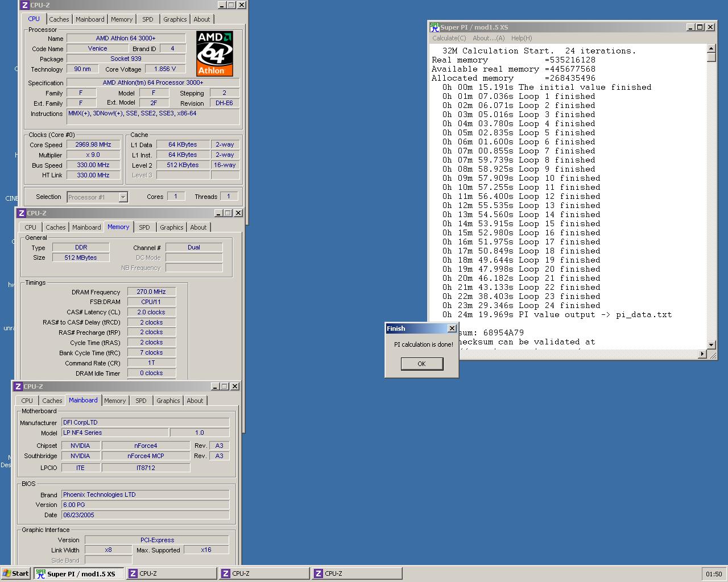728x582 pixels.
Task: Click the Chipset nForce4 field
Action: click(x=146, y=446)
